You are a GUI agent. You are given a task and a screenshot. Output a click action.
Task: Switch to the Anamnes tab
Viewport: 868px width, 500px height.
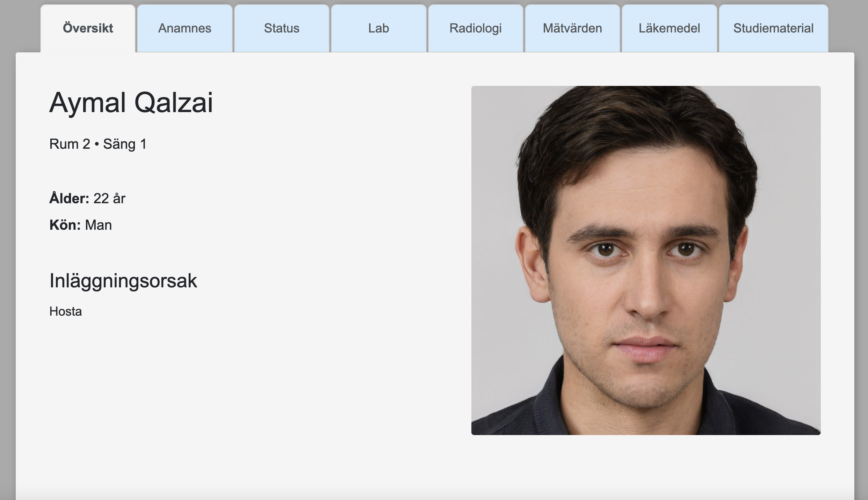[x=185, y=28]
